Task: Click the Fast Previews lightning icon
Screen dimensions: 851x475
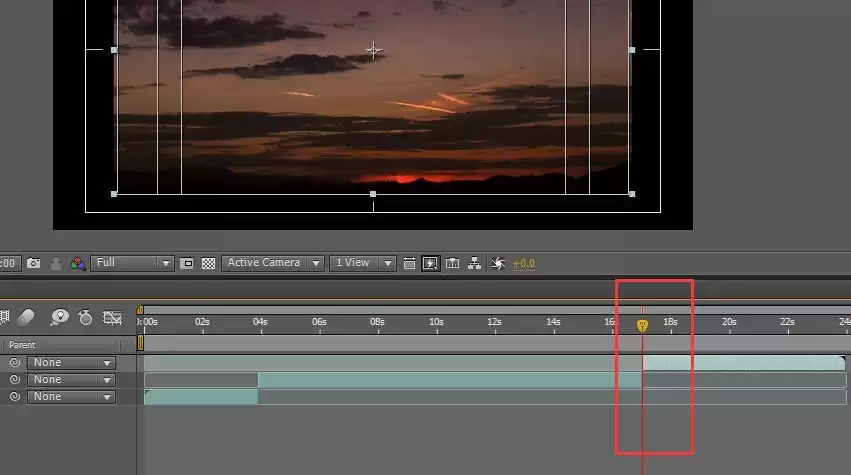Action: coord(430,263)
